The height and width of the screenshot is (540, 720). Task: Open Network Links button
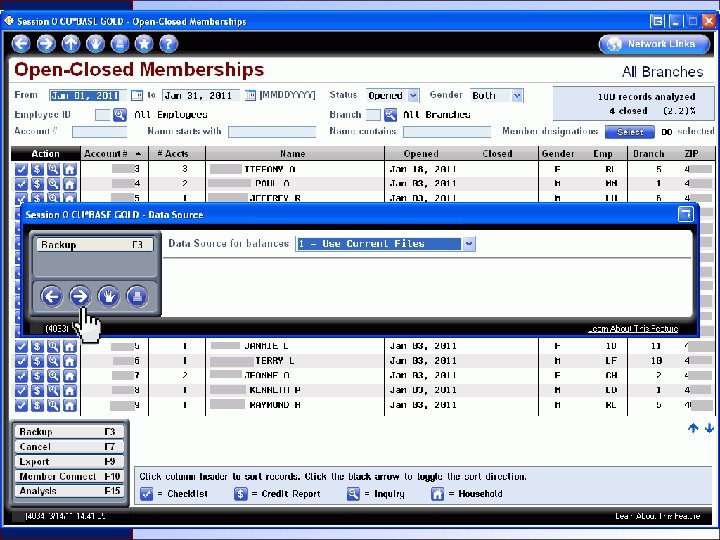pyautogui.click(x=654, y=44)
